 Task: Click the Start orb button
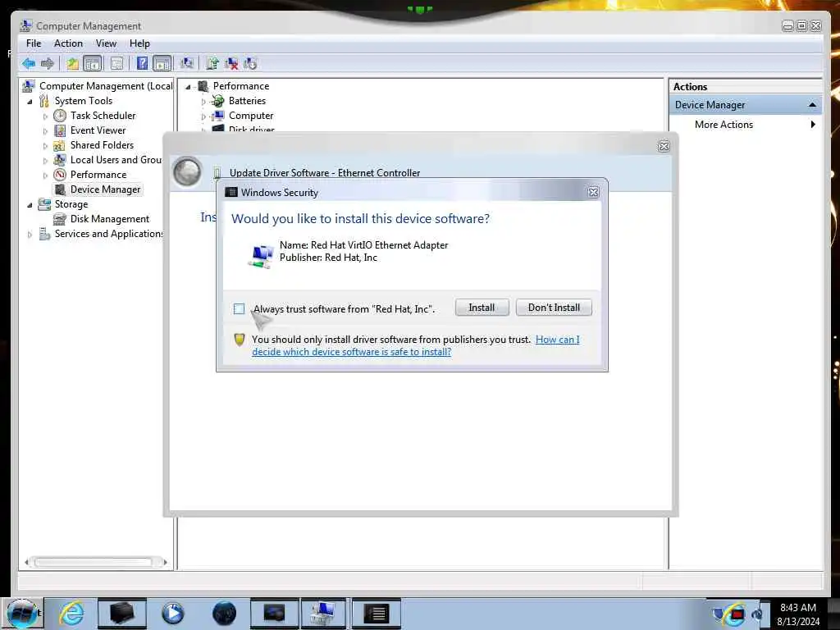point(22,614)
